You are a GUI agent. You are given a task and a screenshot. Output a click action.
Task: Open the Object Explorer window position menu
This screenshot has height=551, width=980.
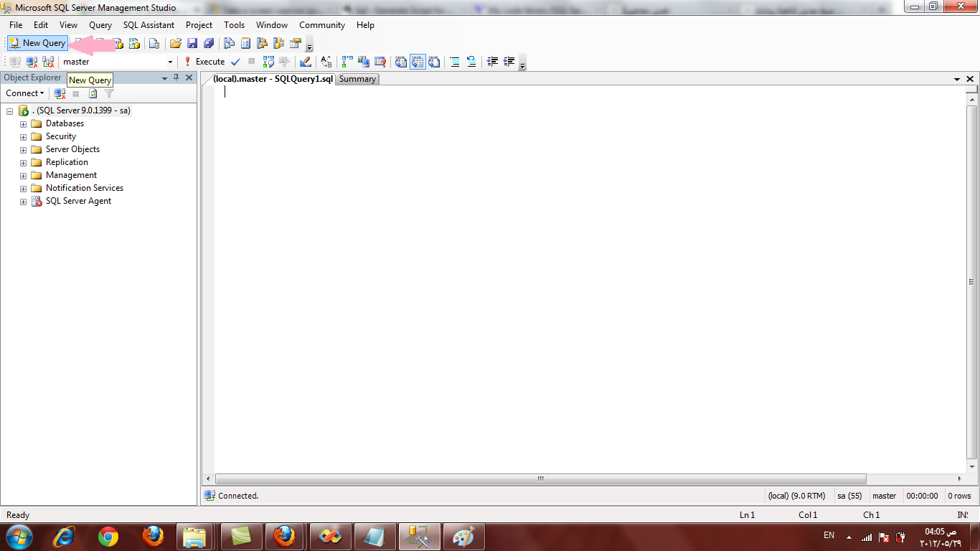[164, 77]
